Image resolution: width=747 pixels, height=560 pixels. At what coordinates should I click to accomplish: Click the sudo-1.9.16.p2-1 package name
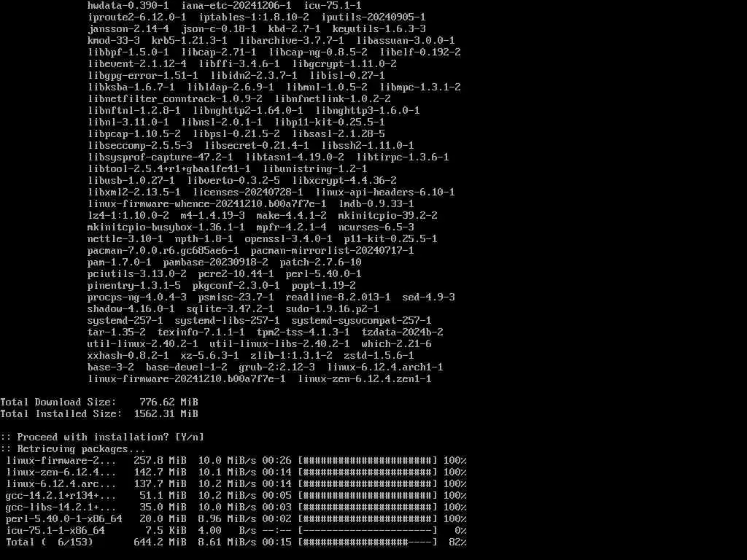pyautogui.click(x=333, y=308)
